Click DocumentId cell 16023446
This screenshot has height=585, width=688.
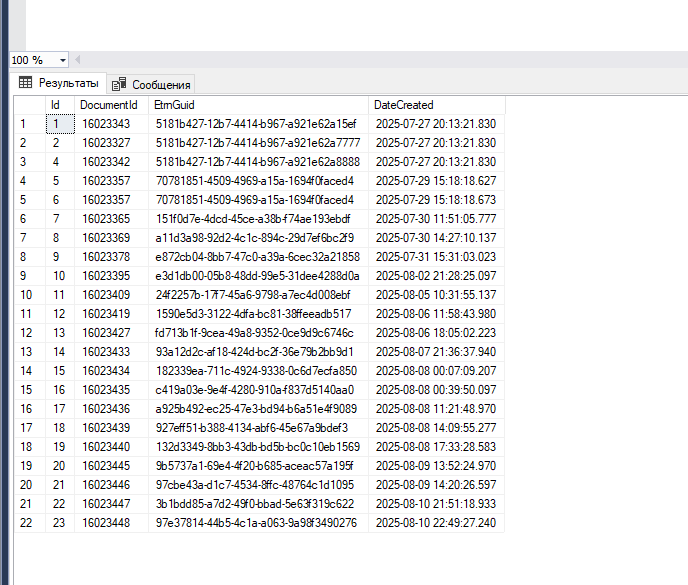pos(111,485)
